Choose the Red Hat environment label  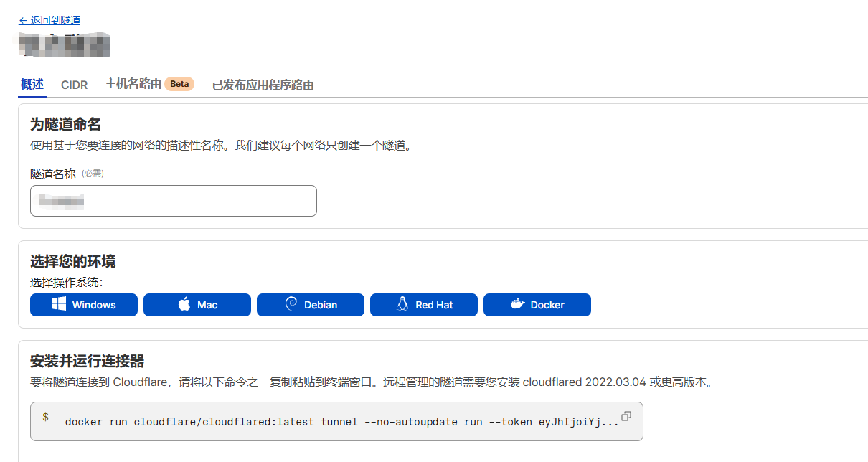[434, 305]
